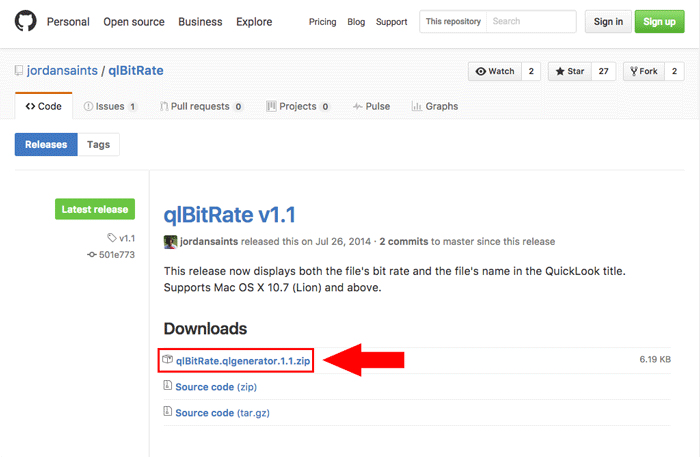Go to the Projects tab

[297, 106]
